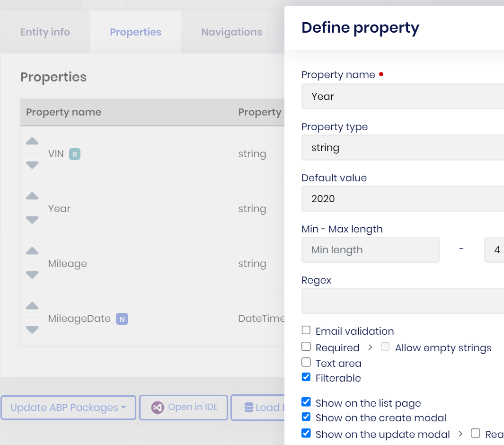Image resolution: width=504 pixels, height=445 pixels.
Task: Uncheck the Filterable option
Action: (306, 377)
